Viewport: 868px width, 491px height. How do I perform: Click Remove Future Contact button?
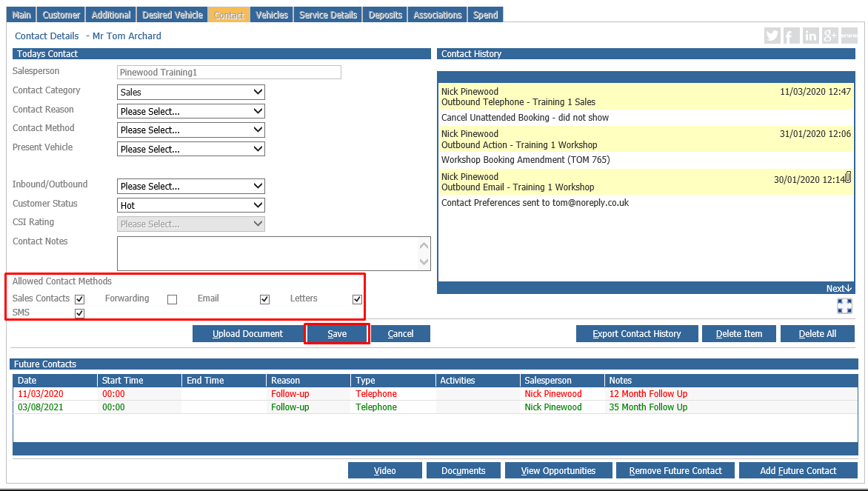pyautogui.click(x=675, y=470)
